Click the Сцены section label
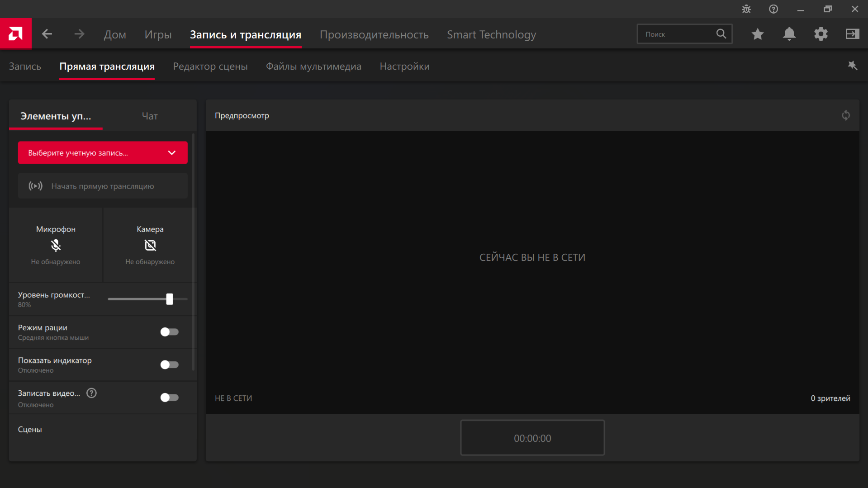The width and height of the screenshot is (868, 488). 30,429
